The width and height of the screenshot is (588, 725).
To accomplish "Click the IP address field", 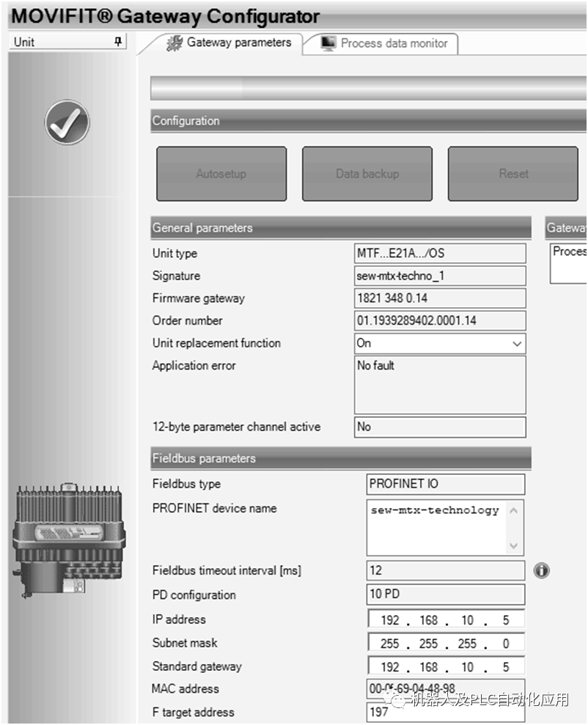I will tap(446, 619).
